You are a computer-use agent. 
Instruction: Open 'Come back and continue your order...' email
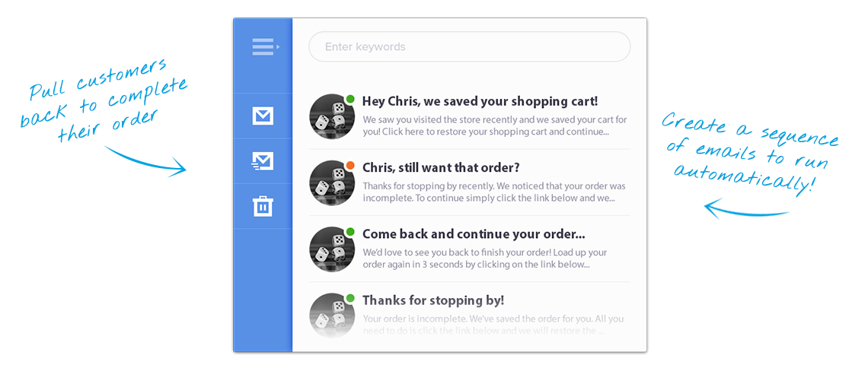474,233
